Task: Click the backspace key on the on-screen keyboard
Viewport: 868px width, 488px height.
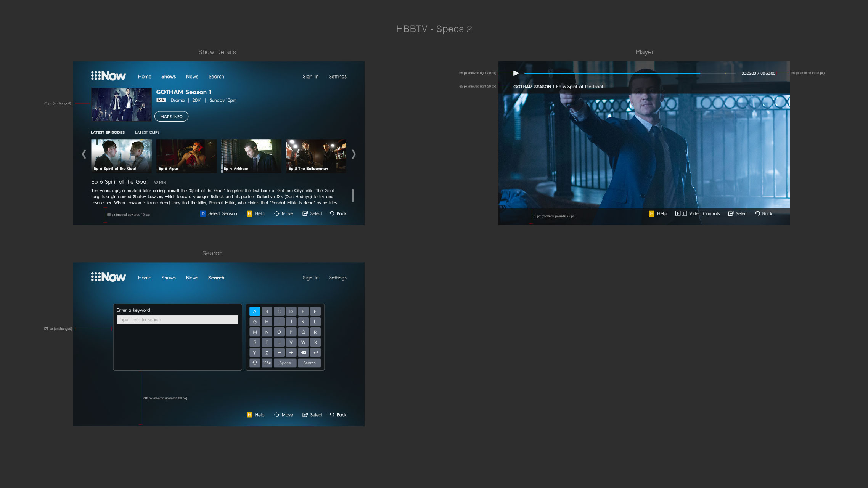Action: coord(303,353)
